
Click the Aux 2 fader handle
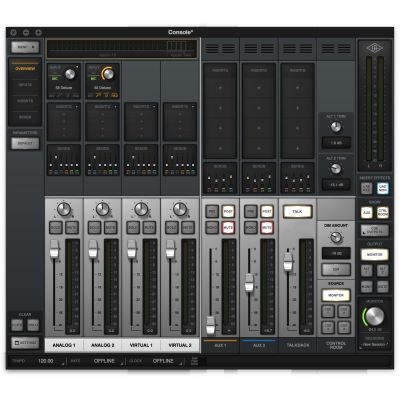point(249,283)
